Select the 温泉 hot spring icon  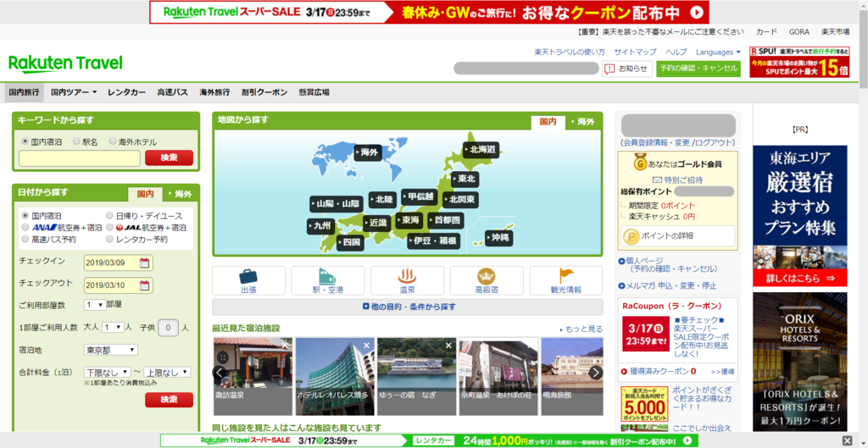point(407,276)
